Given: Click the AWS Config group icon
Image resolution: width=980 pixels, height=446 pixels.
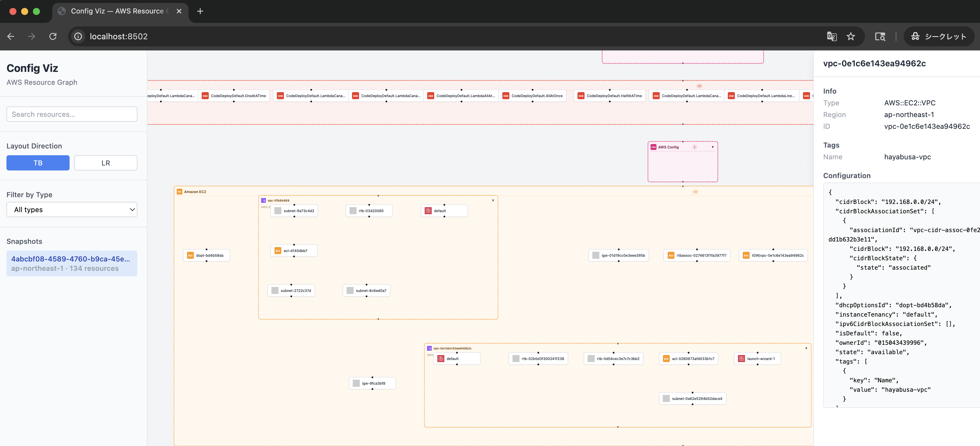Looking at the screenshot, I should point(654,147).
